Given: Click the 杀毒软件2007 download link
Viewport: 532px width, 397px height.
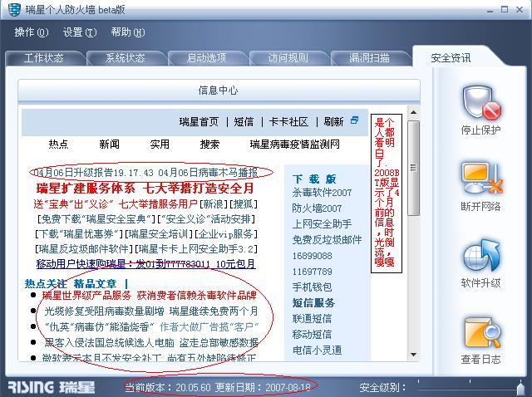Looking at the screenshot, I should click(322, 193).
